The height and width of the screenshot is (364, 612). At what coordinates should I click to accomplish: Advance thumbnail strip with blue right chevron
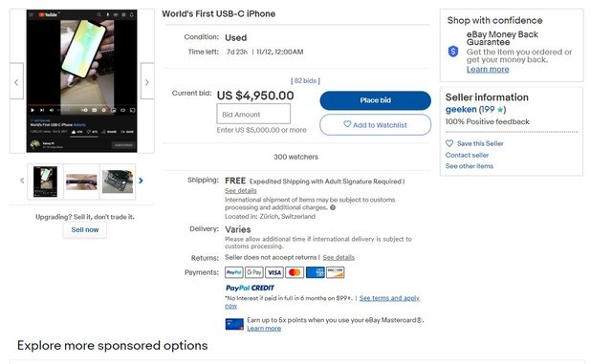(141, 181)
